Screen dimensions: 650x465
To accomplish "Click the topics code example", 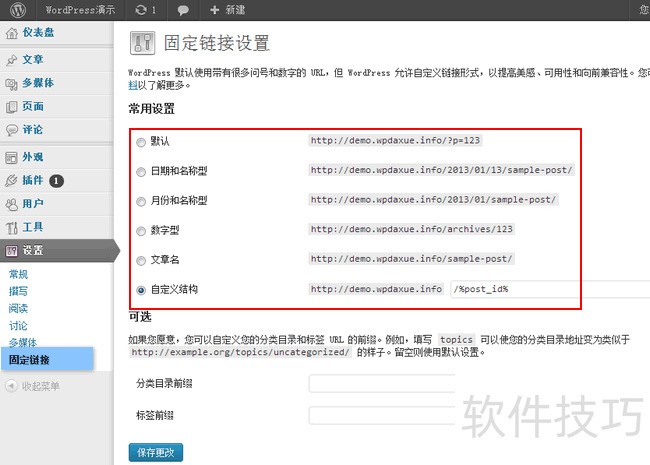I will pyautogui.click(x=456, y=340).
